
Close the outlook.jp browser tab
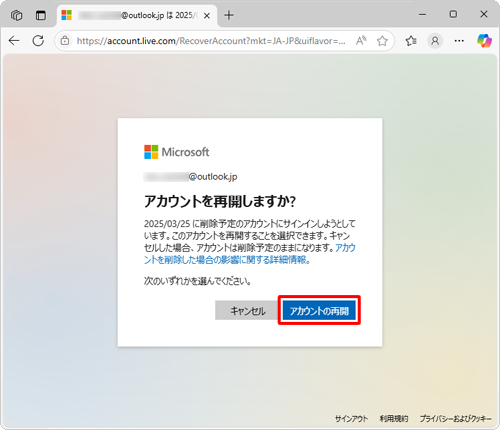pyautogui.click(x=207, y=16)
